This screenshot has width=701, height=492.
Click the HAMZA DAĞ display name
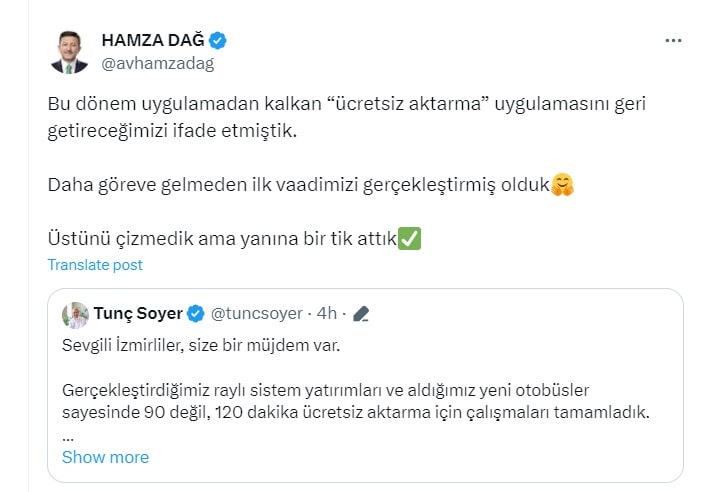[153, 41]
